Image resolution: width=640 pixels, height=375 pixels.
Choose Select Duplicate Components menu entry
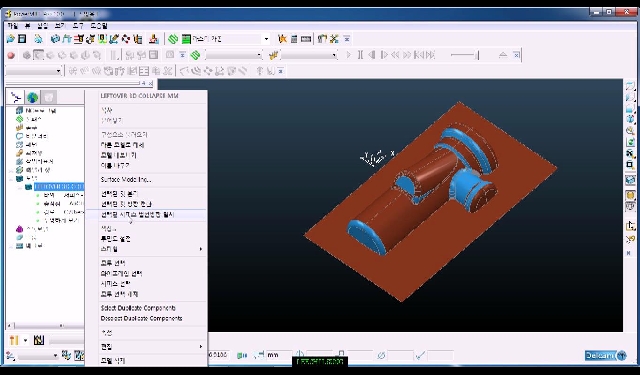point(138,308)
